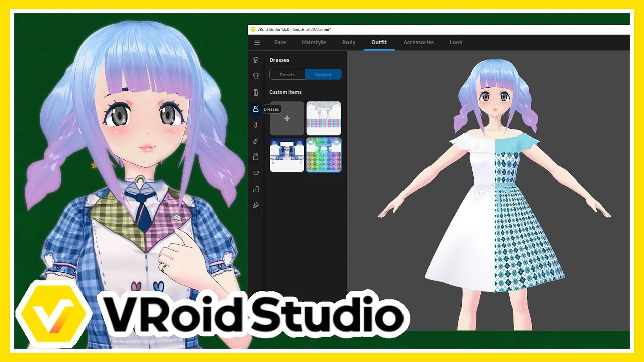
Task: Switch to the Face tab
Action: point(280,42)
